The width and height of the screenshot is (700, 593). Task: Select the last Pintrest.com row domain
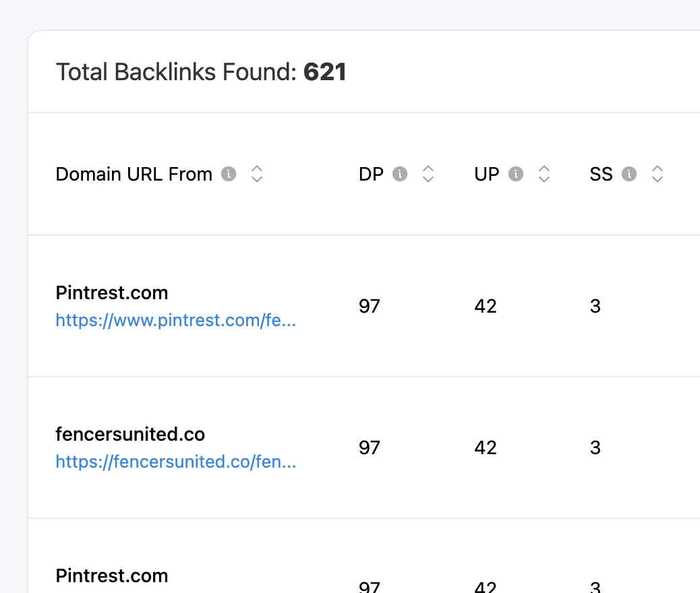pyautogui.click(x=111, y=576)
